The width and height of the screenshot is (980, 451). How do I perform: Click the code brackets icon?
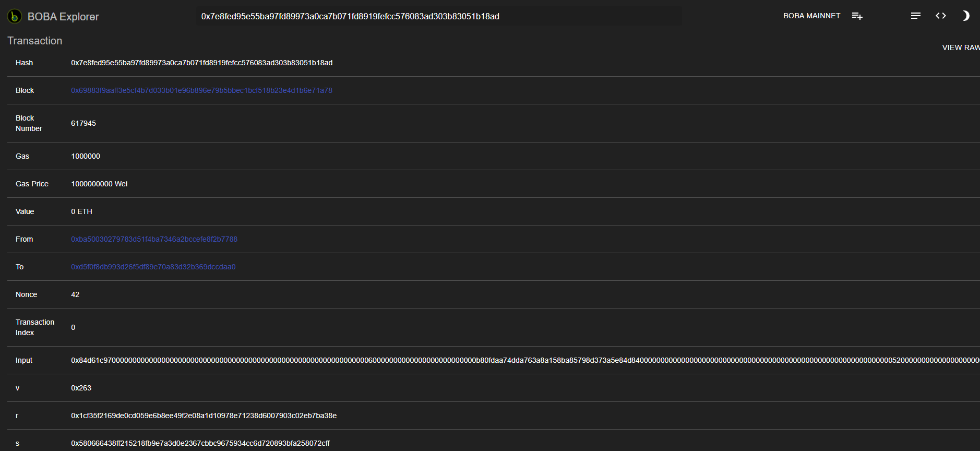click(x=941, y=16)
